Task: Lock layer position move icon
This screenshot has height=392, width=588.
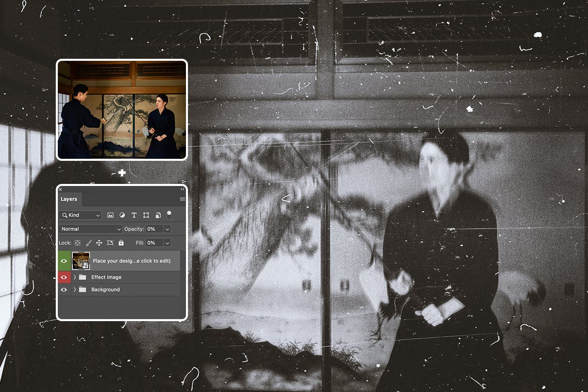Action: (99, 243)
